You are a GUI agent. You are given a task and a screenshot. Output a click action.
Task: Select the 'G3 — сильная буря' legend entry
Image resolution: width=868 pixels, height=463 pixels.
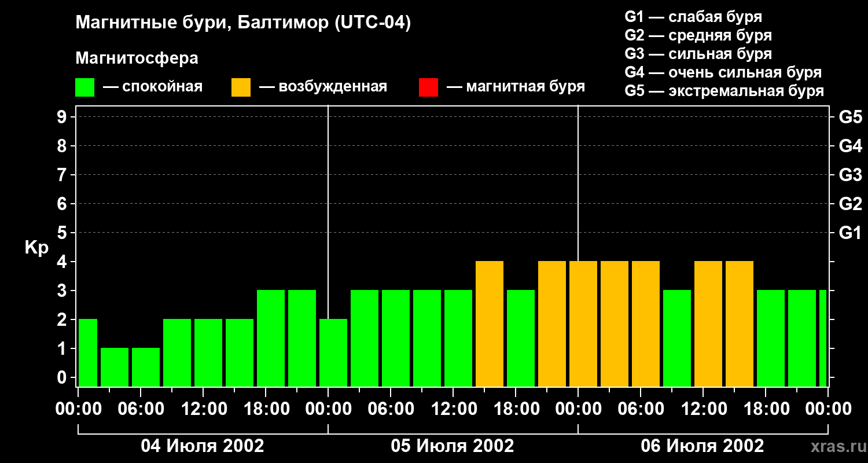click(x=698, y=54)
